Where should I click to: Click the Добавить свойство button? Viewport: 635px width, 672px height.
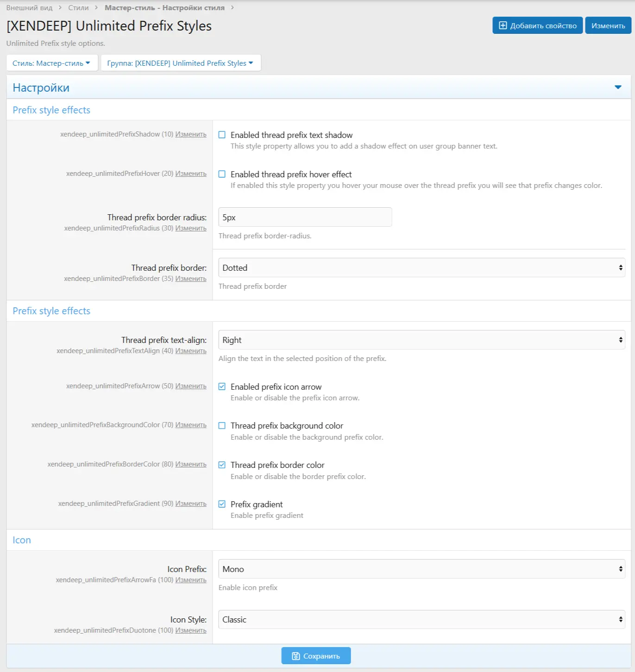click(x=537, y=25)
